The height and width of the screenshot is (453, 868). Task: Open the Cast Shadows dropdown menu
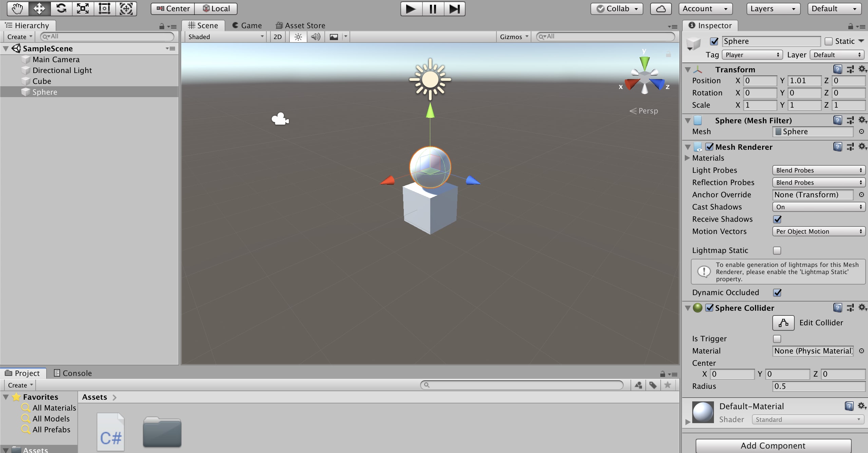point(816,207)
